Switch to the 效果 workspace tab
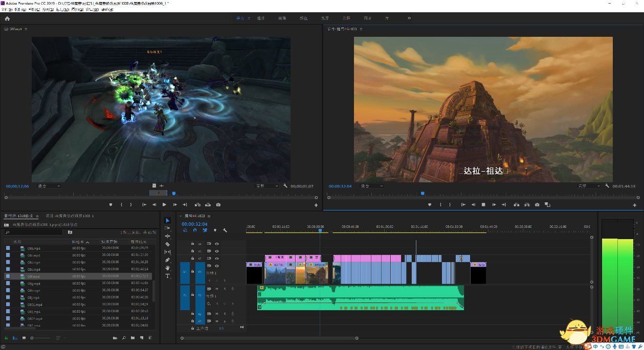This screenshot has width=644, height=350. 325,18
